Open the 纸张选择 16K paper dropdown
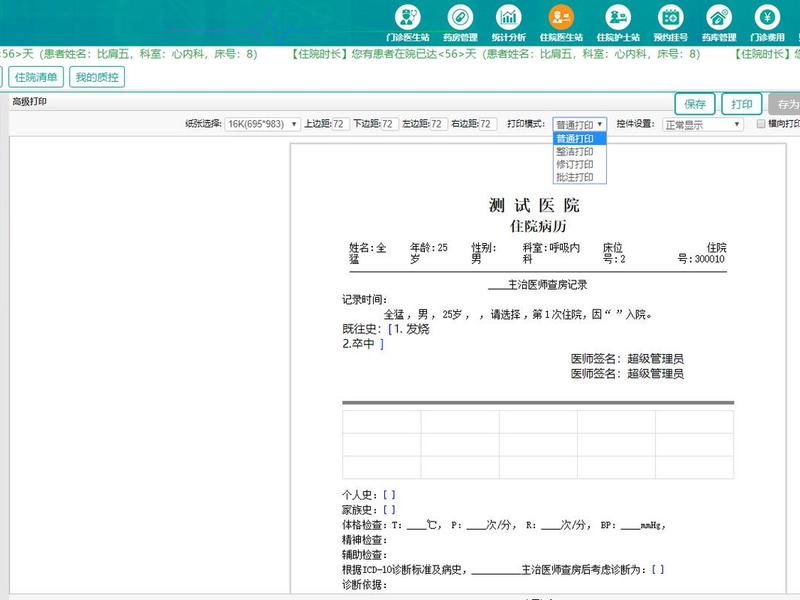 tap(262, 124)
